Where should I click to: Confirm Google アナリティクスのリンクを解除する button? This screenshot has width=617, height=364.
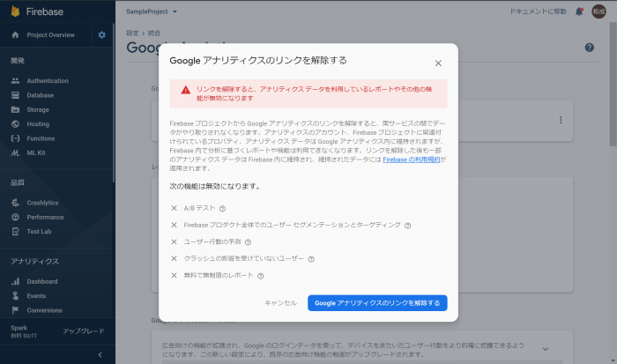377,303
